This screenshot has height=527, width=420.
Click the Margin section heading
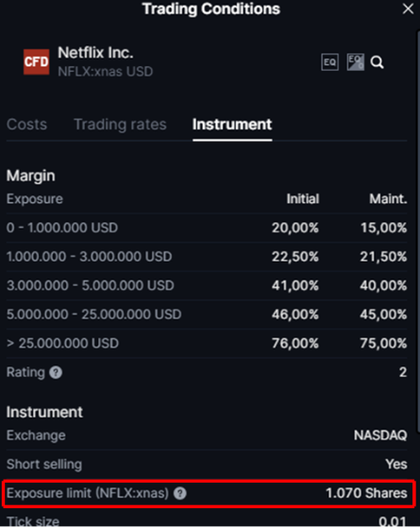pyautogui.click(x=31, y=176)
